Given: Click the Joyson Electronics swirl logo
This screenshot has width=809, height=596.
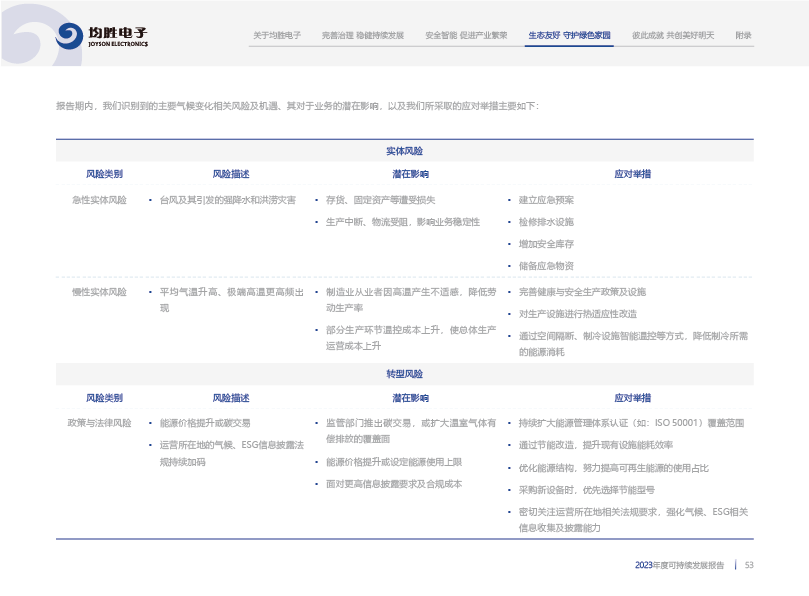Looking at the screenshot, I should pyautogui.click(x=69, y=36).
